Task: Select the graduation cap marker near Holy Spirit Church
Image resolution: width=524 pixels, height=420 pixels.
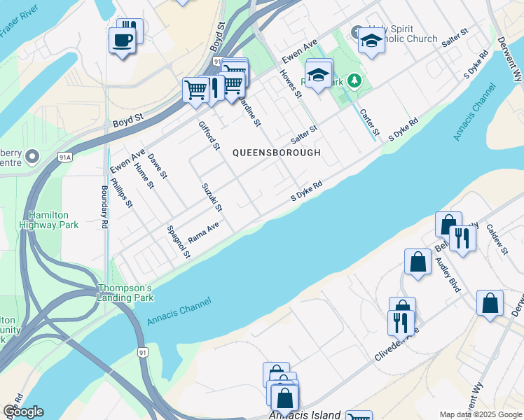Action: (371, 43)
